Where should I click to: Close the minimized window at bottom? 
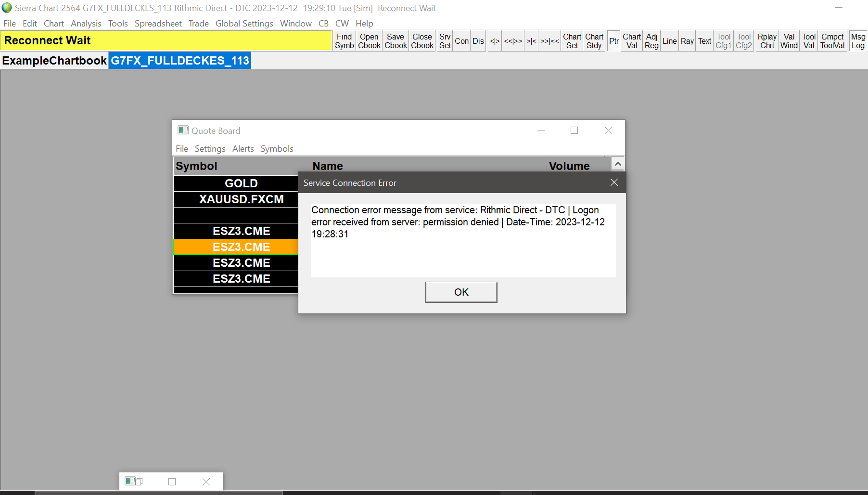tap(206, 482)
